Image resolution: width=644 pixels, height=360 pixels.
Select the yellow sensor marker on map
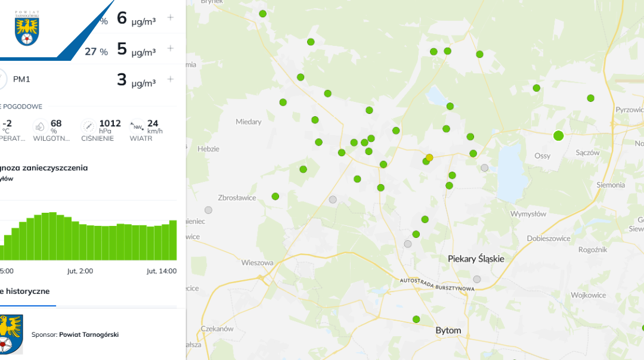[x=429, y=157]
